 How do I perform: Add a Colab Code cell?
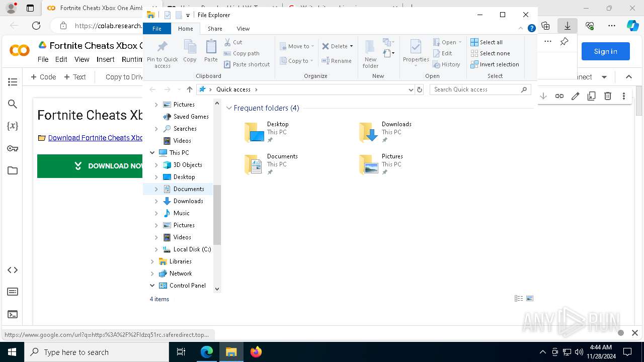click(x=43, y=77)
